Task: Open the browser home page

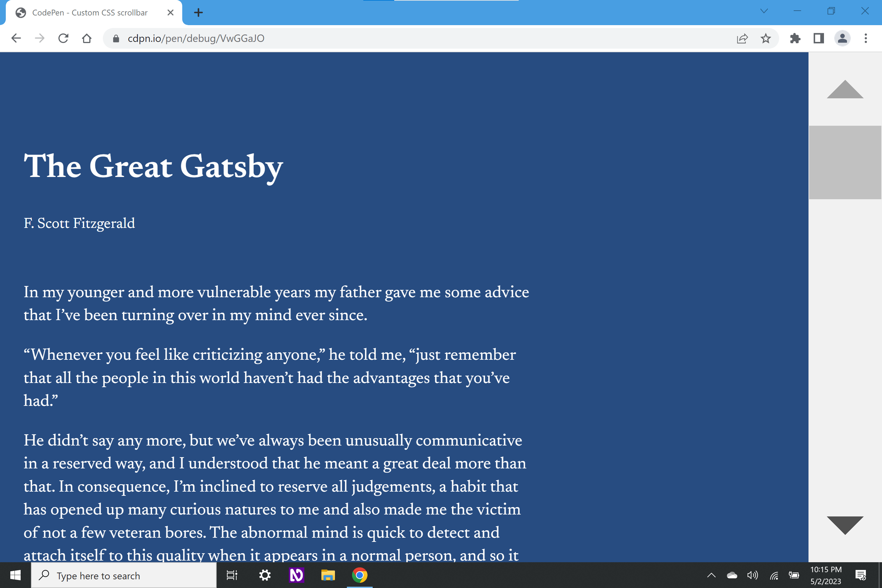Action: click(x=86, y=38)
